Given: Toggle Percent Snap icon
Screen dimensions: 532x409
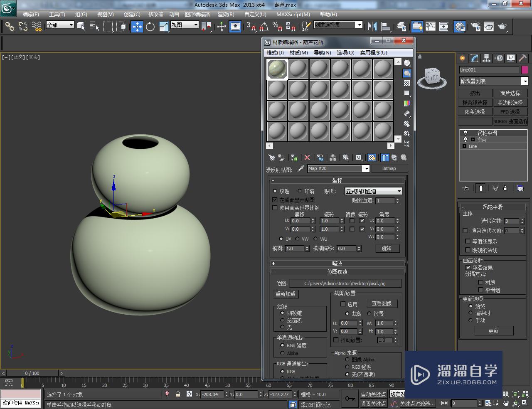Looking at the screenshot, I should pos(277,27).
